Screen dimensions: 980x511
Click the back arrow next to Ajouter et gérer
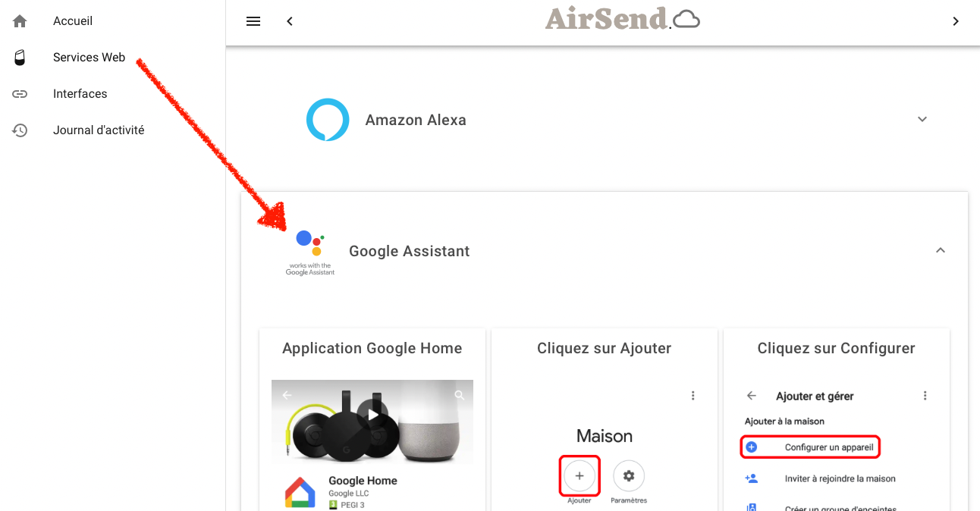click(x=751, y=395)
